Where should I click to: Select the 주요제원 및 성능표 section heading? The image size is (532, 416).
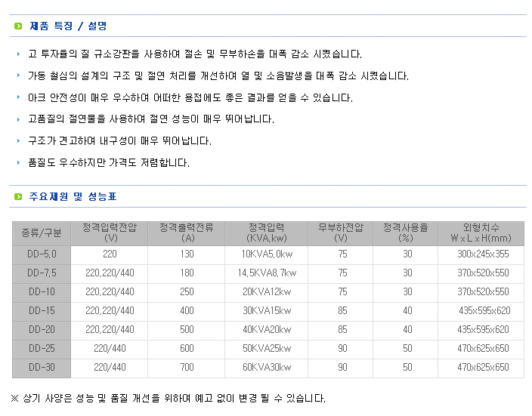(x=73, y=197)
